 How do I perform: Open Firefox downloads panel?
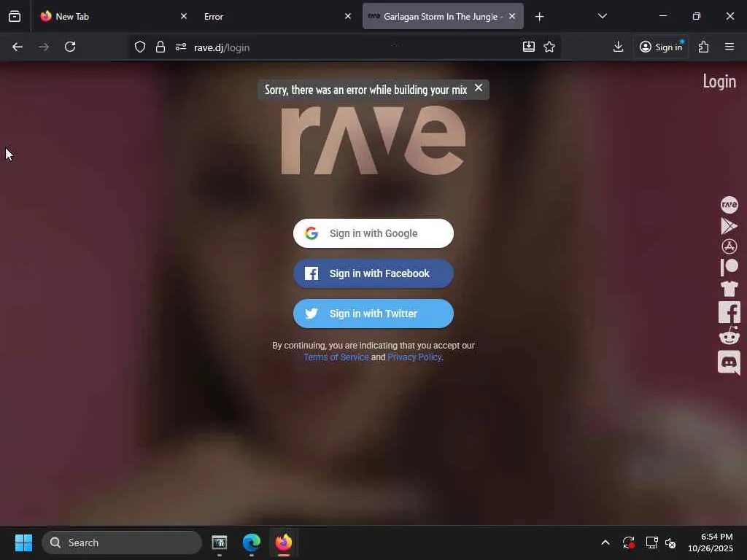[x=618, y=47]
